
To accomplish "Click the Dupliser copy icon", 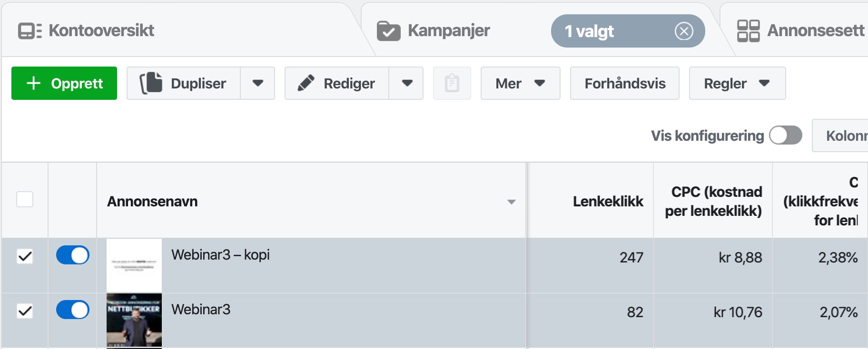I will 151,83.
